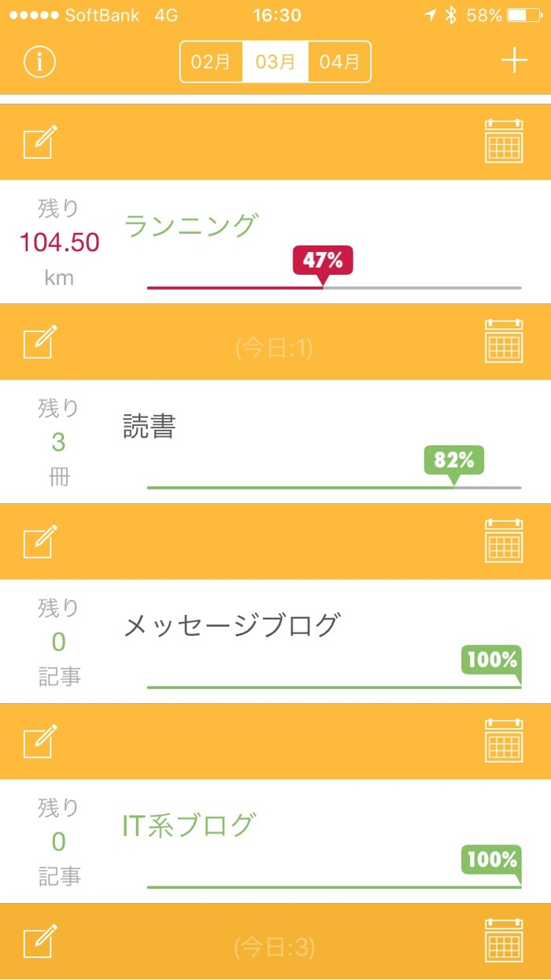Click the 82% progress marker for 読書
The height and width of the screenshot is (980, 551).
453,460
